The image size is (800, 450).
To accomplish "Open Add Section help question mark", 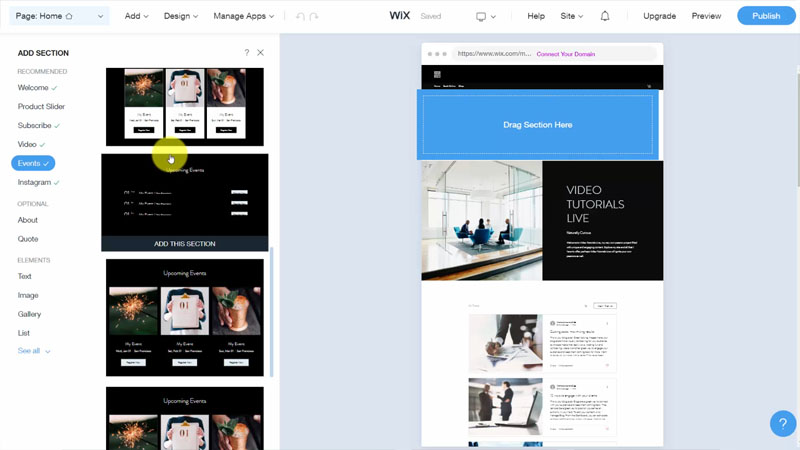I will 247,53.
